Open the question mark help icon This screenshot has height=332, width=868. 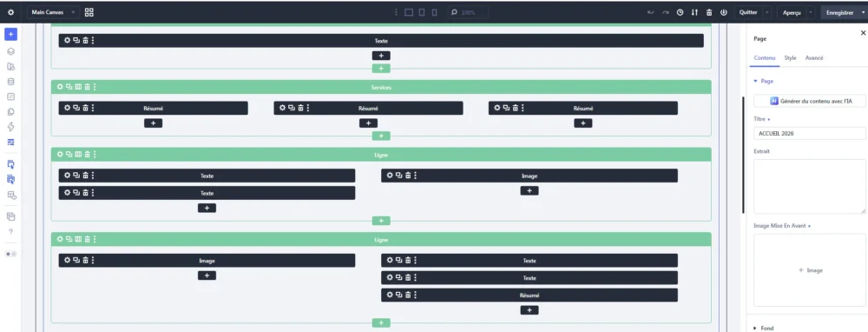[11, 232]
